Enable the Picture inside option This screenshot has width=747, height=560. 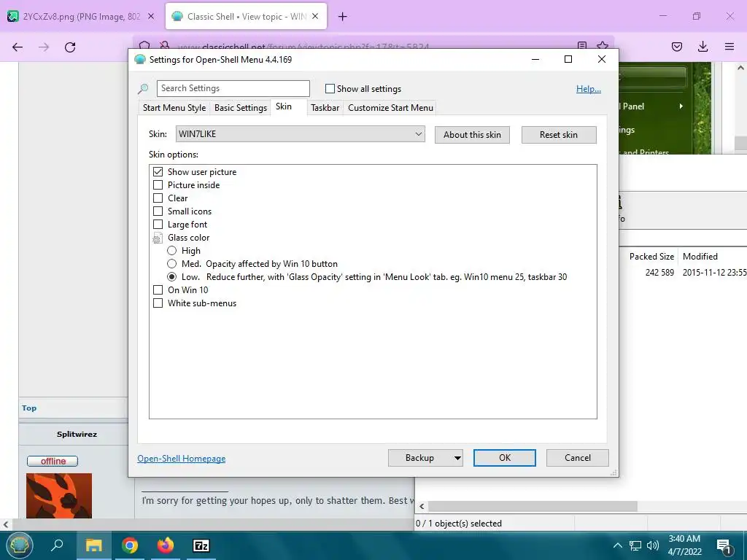coord(158,184)
